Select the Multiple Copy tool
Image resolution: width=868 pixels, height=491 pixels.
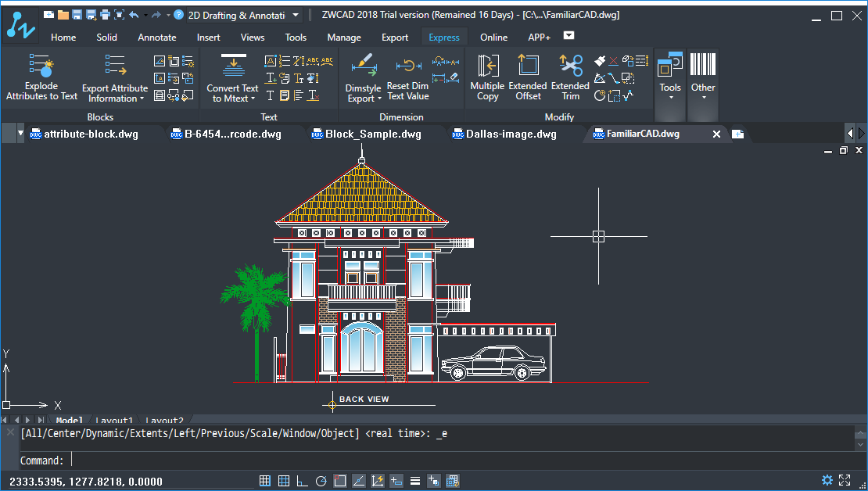pos(487,76)
